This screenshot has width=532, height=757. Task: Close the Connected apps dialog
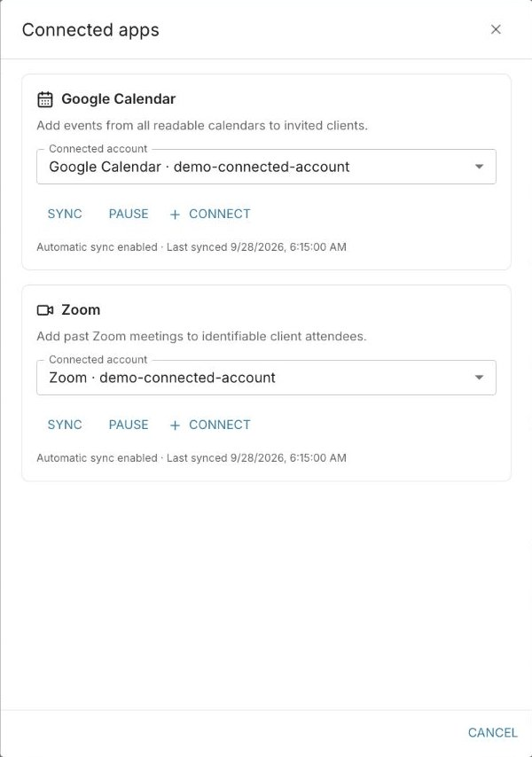pyautogui.click(x=496, y=29)
